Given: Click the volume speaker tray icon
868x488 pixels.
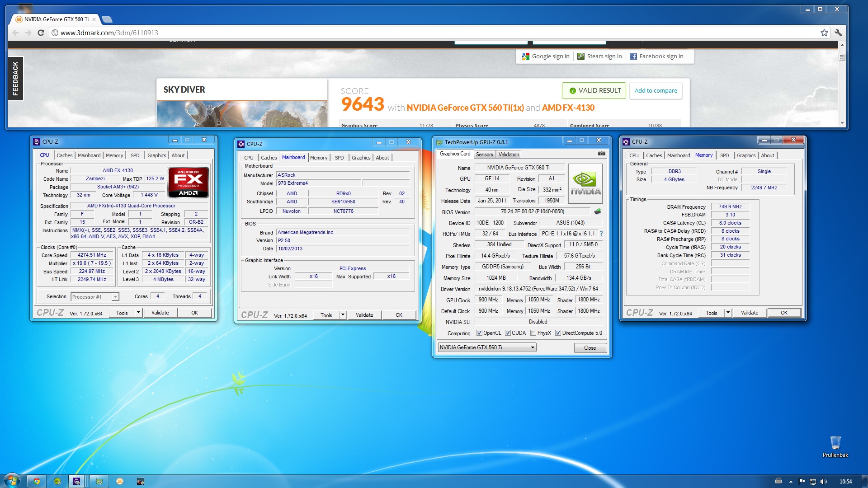Looking at the screenshot, I should pyautogui.click(x=823, y=482).
